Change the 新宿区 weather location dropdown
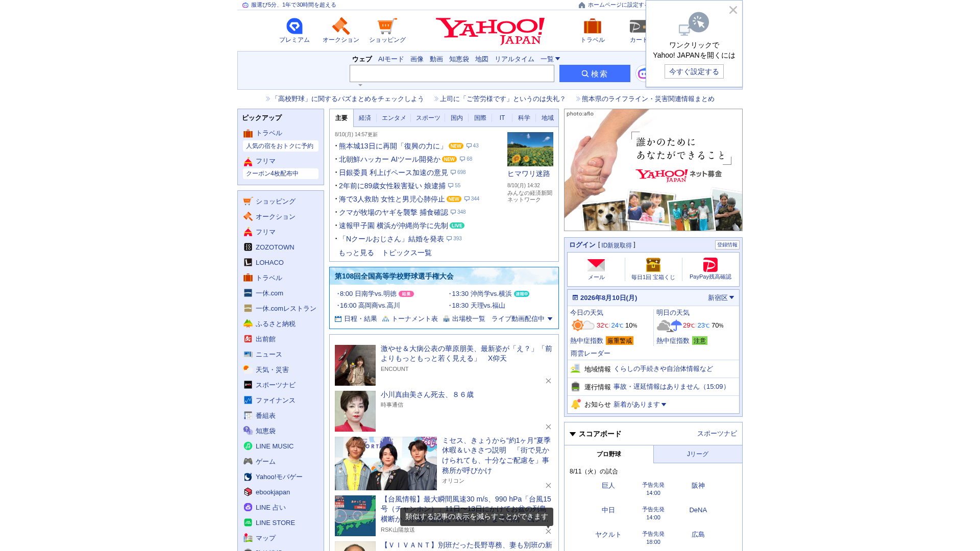The height and width of the screenshot is (551, 980). click(x=721, y=297)
